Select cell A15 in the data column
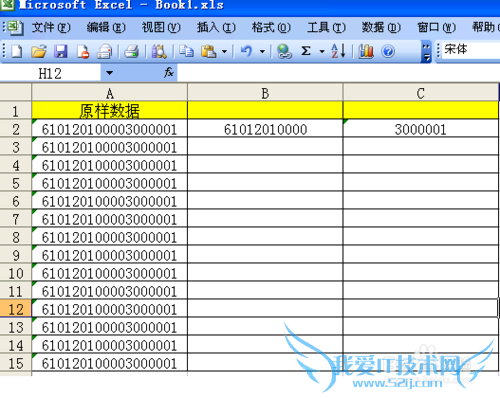The height and width of the screenshot is (398, 500). pyautogui.click(x=110, y=363)
